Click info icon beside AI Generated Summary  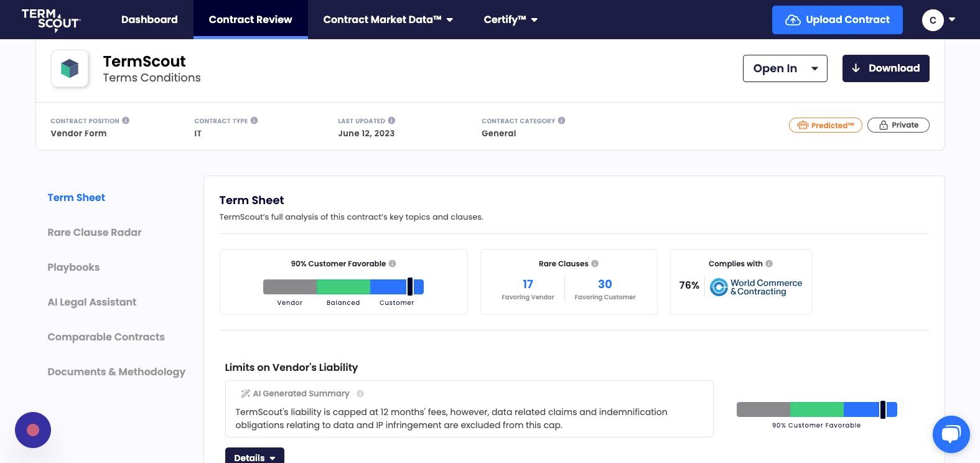click(x=360, y=394)
